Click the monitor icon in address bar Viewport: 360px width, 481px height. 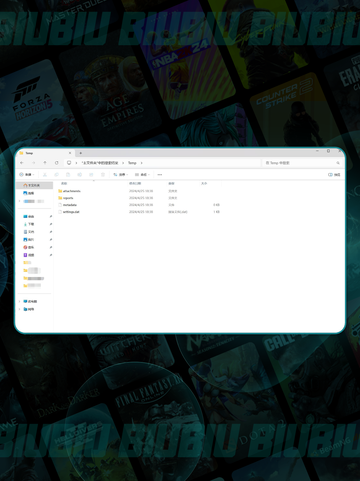[69, 163]
